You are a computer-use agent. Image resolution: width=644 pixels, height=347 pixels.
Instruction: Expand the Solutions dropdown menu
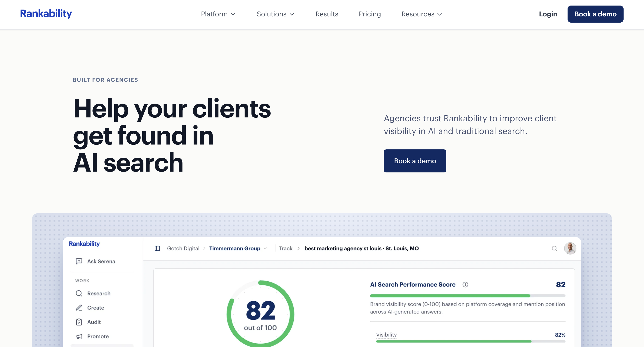(276, 14)
